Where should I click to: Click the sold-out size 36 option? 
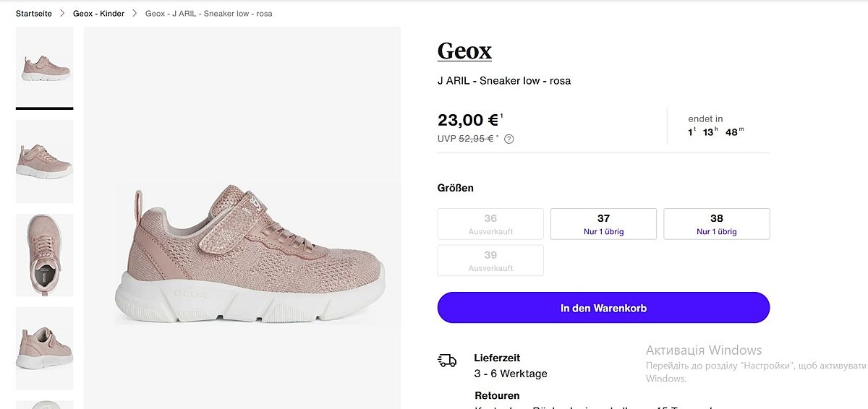click(490, 224)
